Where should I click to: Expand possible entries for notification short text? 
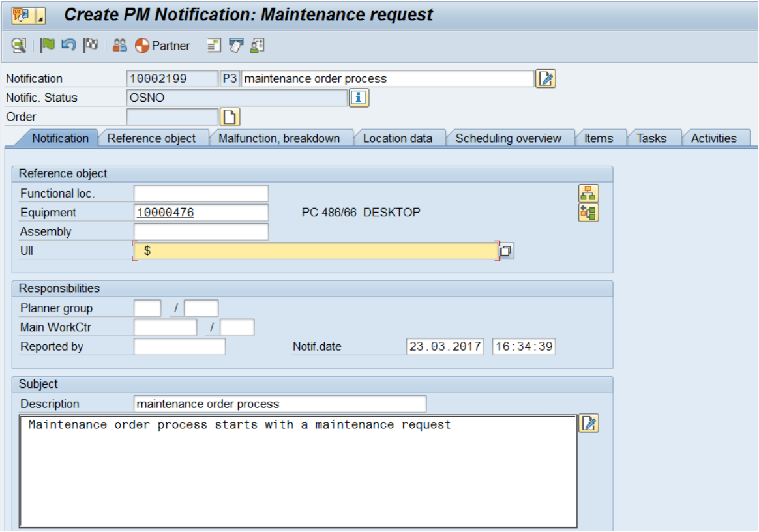(x=546, y=78)
